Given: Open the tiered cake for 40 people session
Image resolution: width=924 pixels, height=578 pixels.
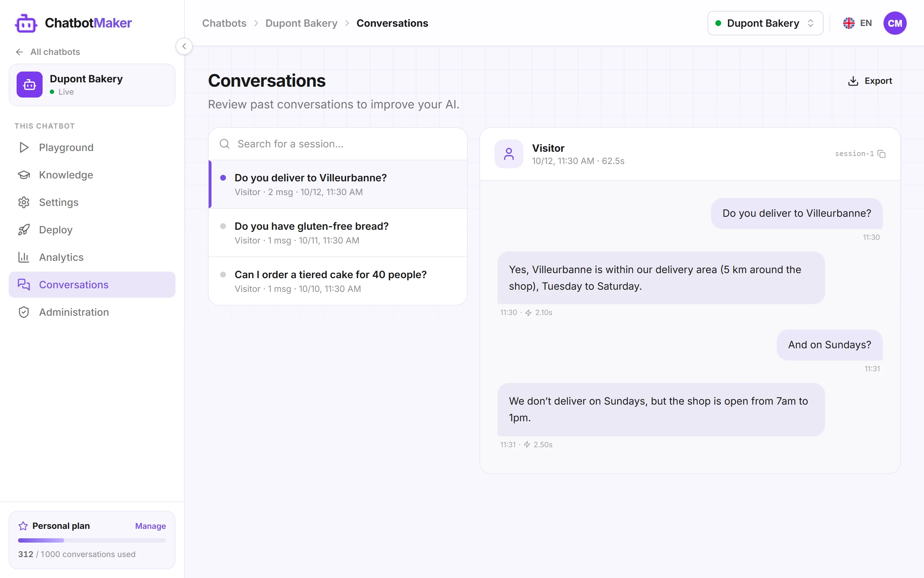Looking at the screenshot, I should [338, 281].
